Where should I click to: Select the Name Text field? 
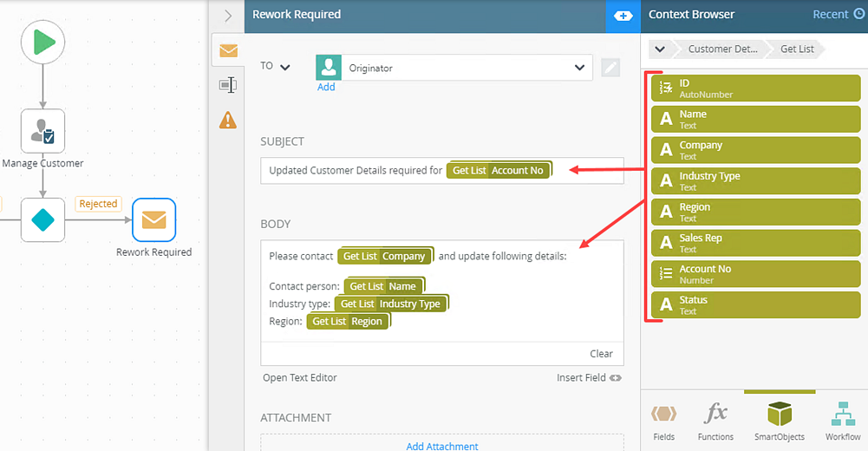click(755, 120)
